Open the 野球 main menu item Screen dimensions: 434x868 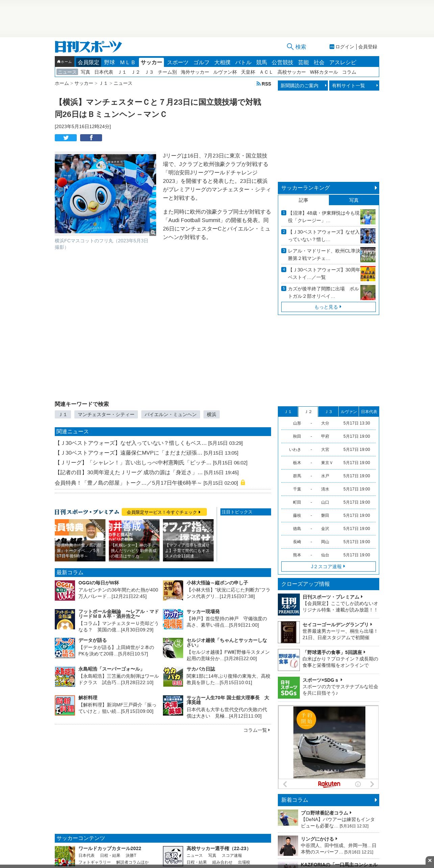(110, 62)
